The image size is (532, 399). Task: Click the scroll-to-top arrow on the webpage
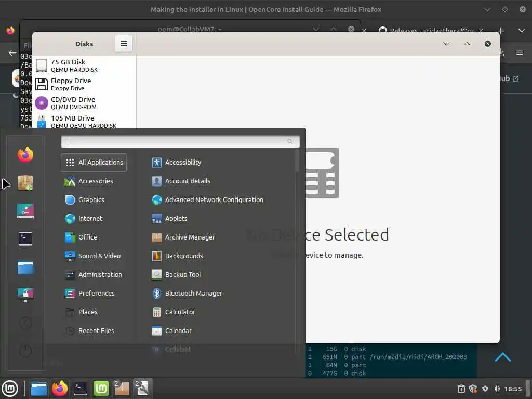[503, 357]
